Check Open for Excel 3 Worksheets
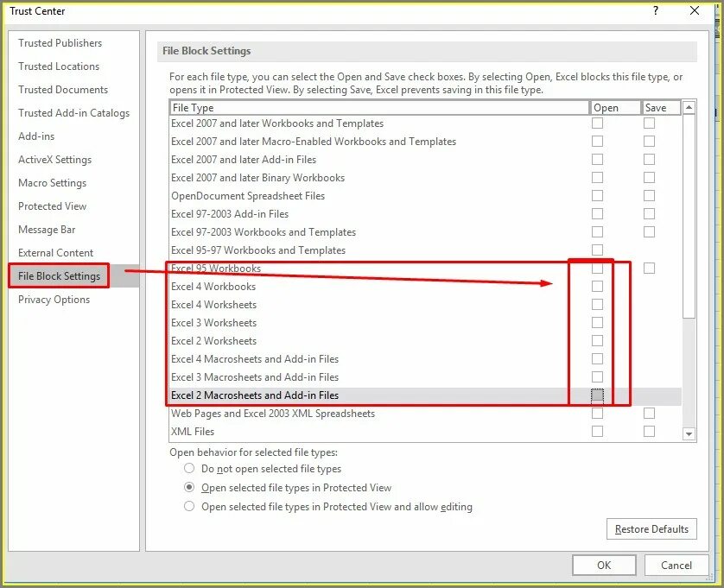 click(597, 323)
